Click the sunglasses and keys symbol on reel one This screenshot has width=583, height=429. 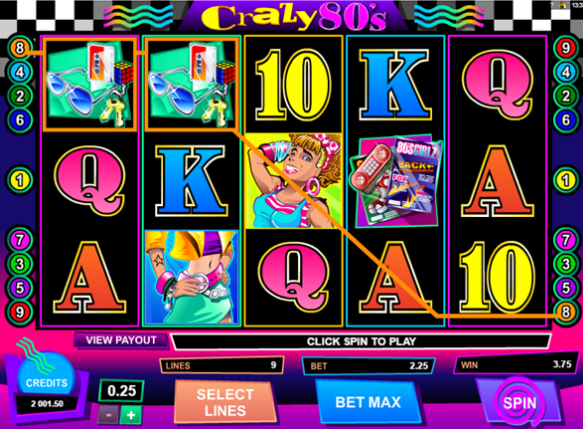(x=90, y=84)
